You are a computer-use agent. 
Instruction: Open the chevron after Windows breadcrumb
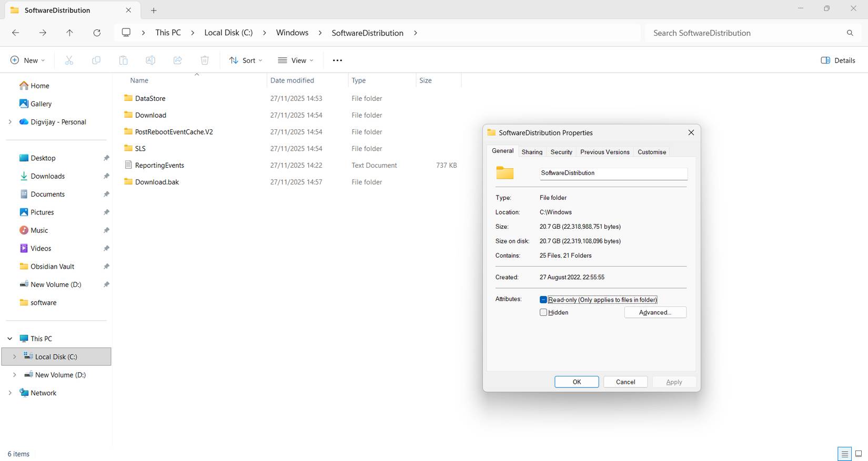(320, 33)
